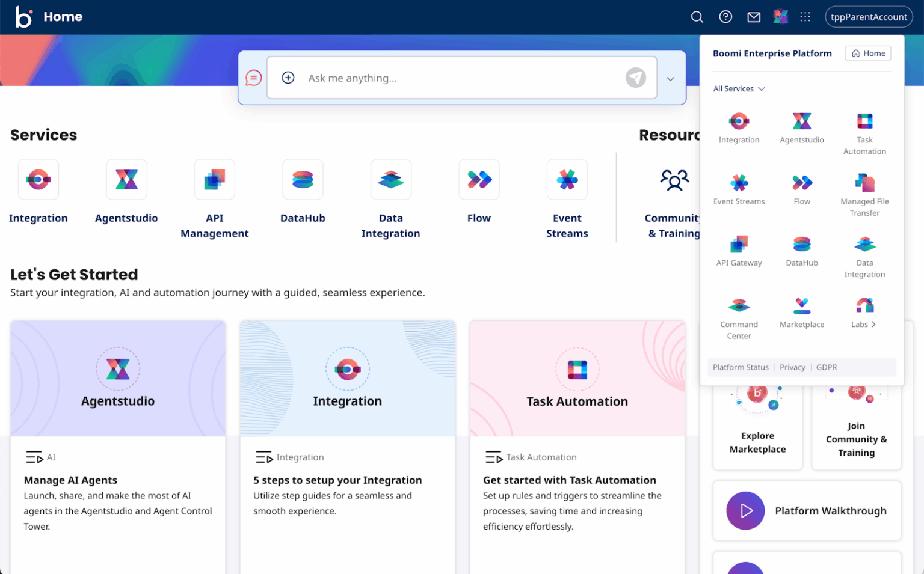The height and width of the screenshot is (574, 924).
Task: Play the Platform Walkthrough video
Action: click(745, 511)
